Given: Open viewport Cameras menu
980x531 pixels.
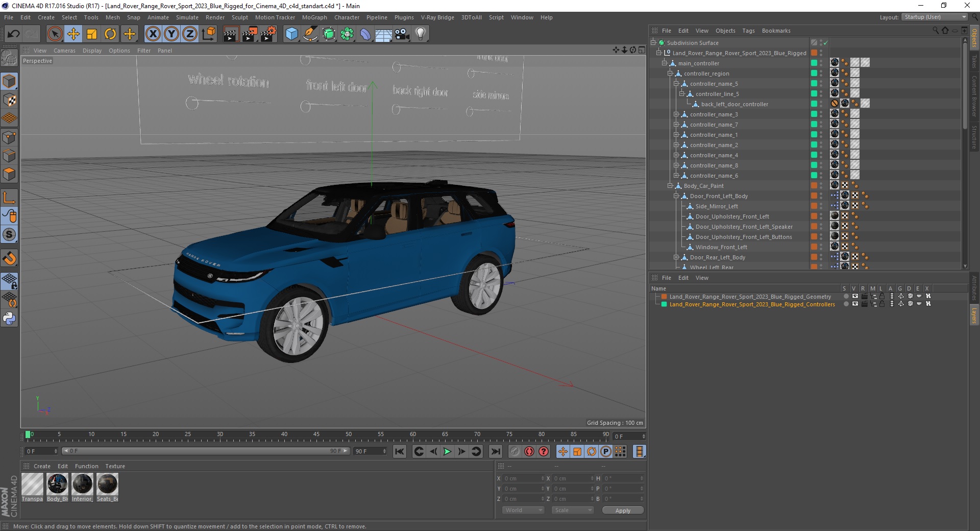Looking at the screenshot, I should 64,51.
